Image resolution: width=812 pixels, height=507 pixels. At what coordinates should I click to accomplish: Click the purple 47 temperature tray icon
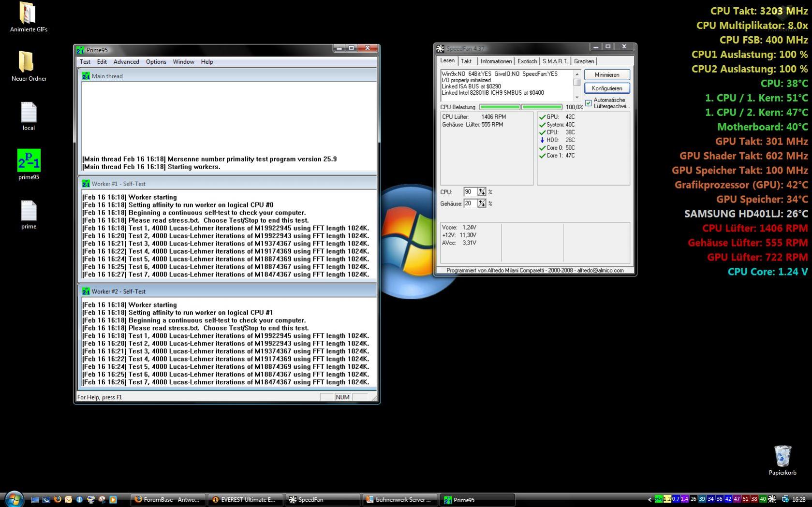click(737, 499)
